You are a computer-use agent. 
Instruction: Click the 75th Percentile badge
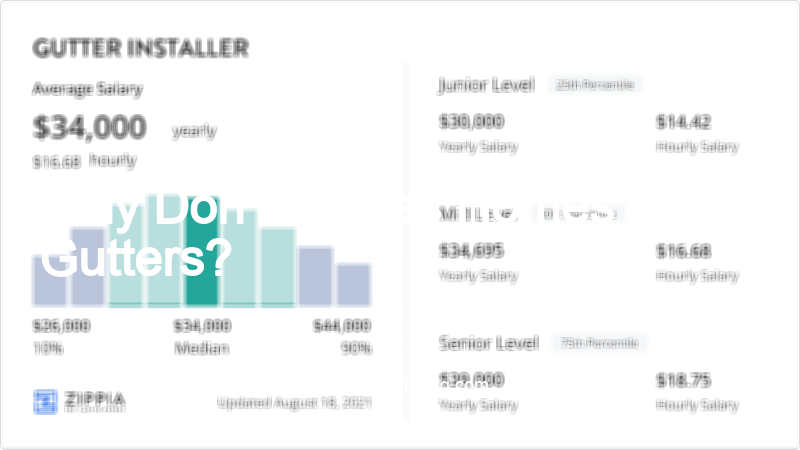click(x=599, y=343)
